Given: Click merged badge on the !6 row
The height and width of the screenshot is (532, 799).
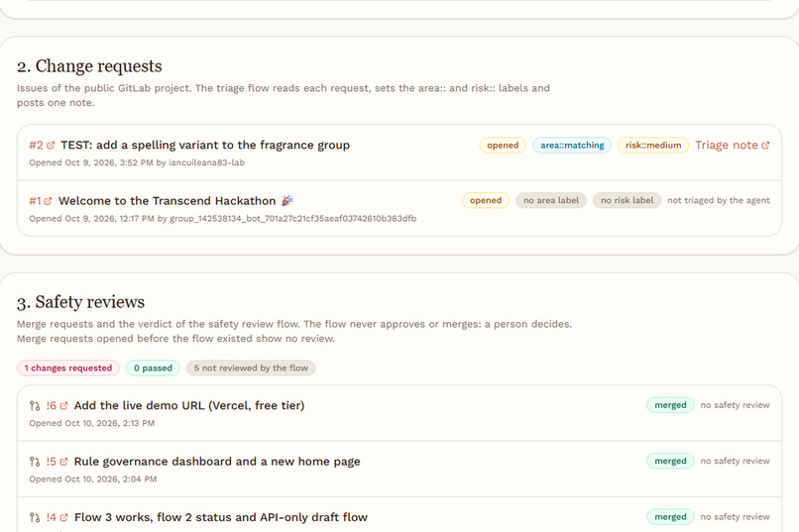Looking at the screenshot, I should [x=670, y=405].
